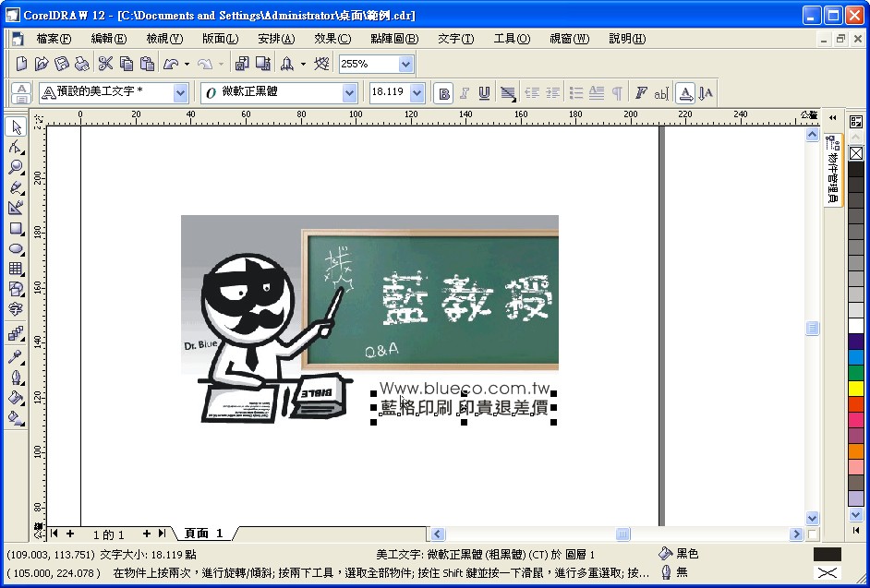Open the 檔案 menu
Screen dimensions: 870x588
54,39
